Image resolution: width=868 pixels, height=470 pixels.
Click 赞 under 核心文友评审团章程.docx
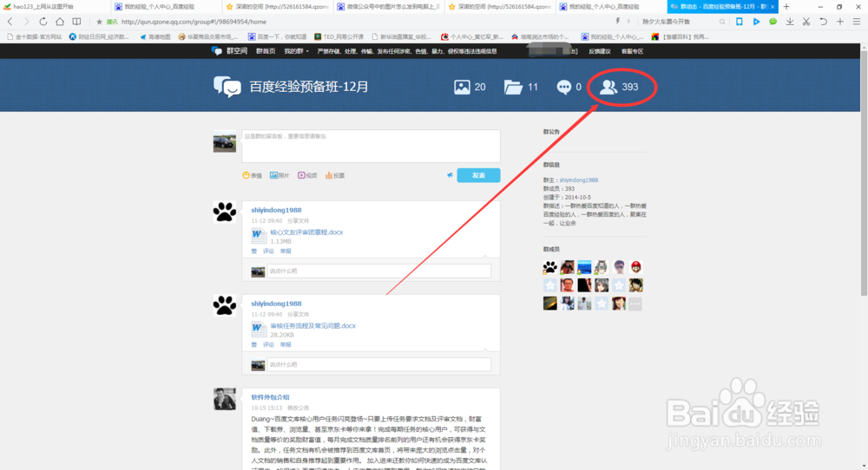click(254, 251)
